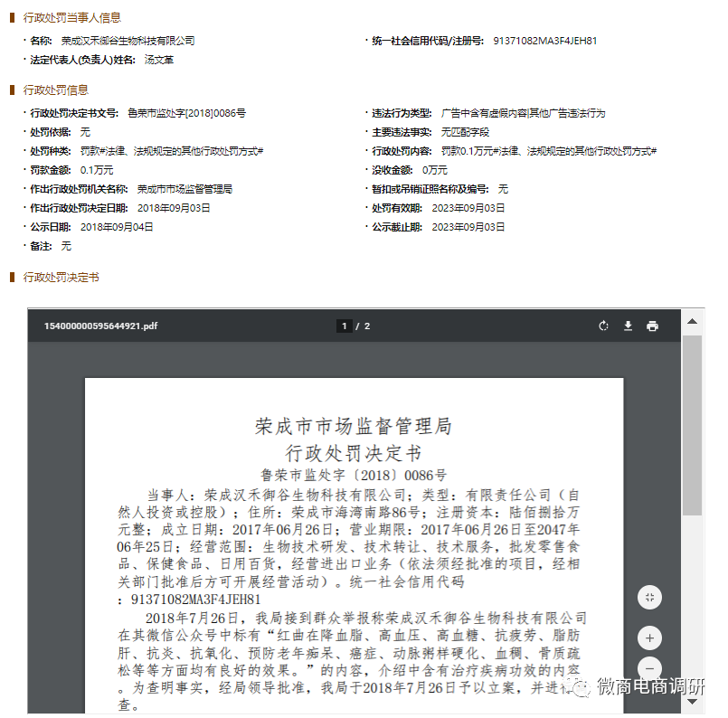Print the PDF document
728x718 pixels.
652,326
